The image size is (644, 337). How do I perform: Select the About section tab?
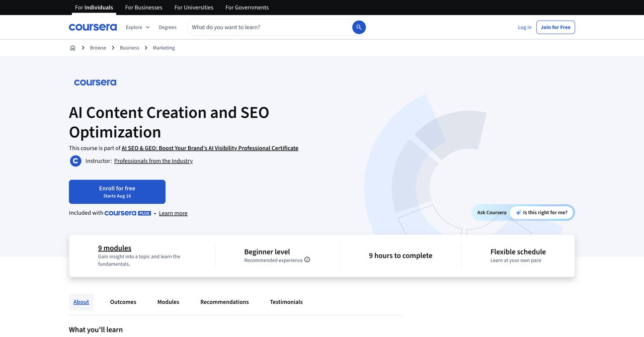click(81, 302)
